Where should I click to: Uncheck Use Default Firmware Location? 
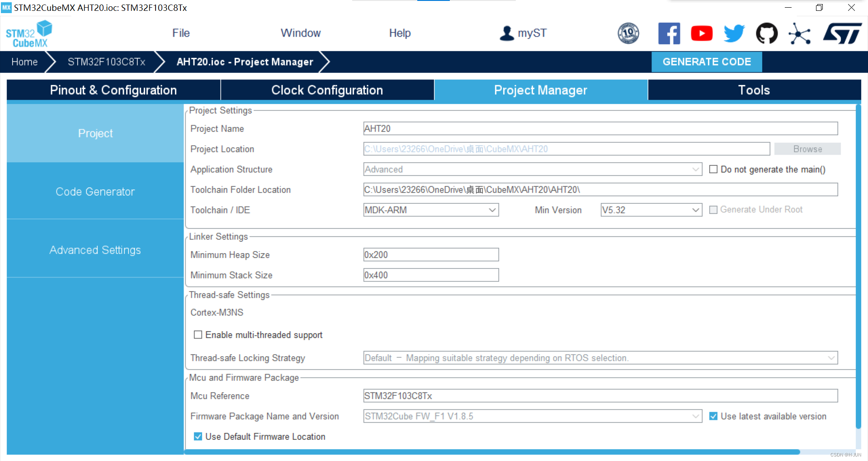(x=198, y=437)
